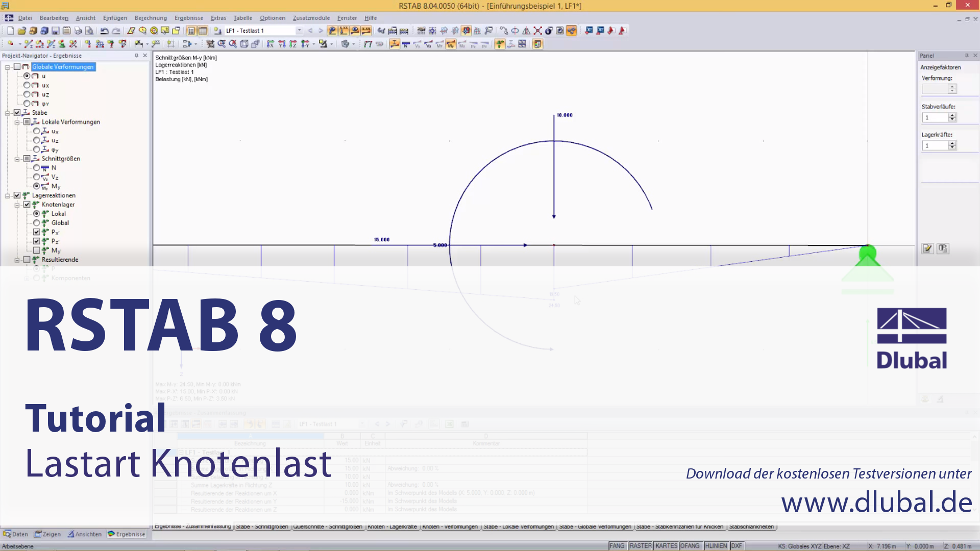The image size is (980, 551).
Task: Click the isometric view cube icon
Action: [x=244, y=44]
